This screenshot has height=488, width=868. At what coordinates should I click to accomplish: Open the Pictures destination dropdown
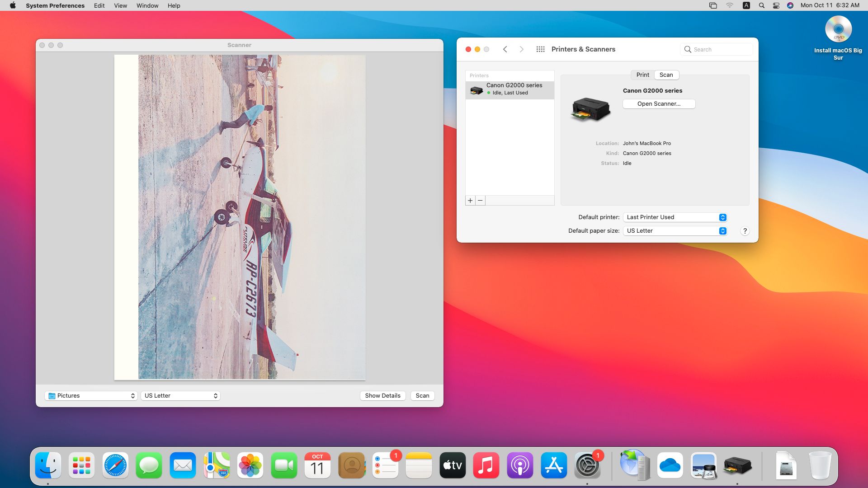click(x=91, y=396)
